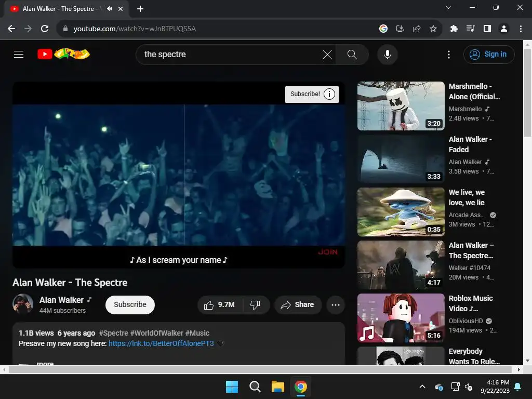Click Marshmello - Alone video title
The height and width of the screenshot is (399, 532).
coord(474,91)
